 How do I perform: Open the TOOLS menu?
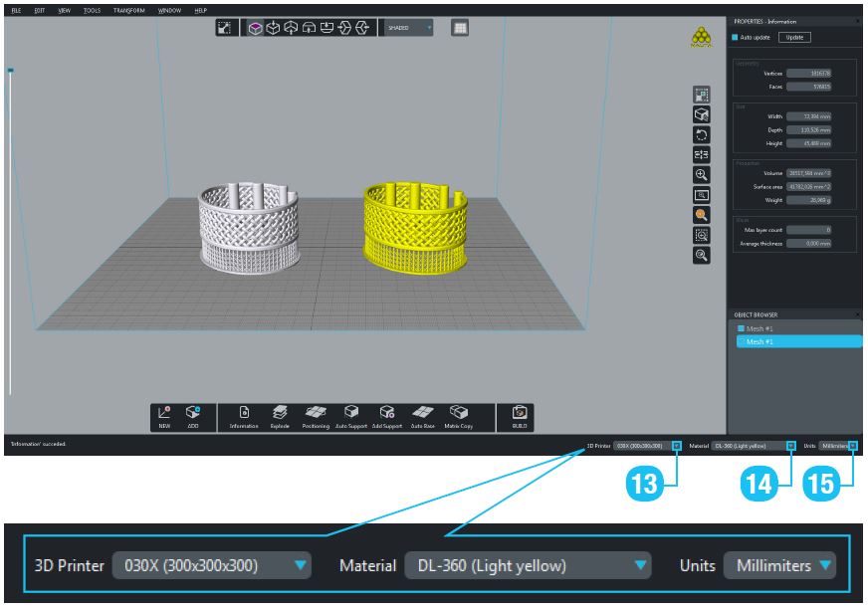(92, 9)
